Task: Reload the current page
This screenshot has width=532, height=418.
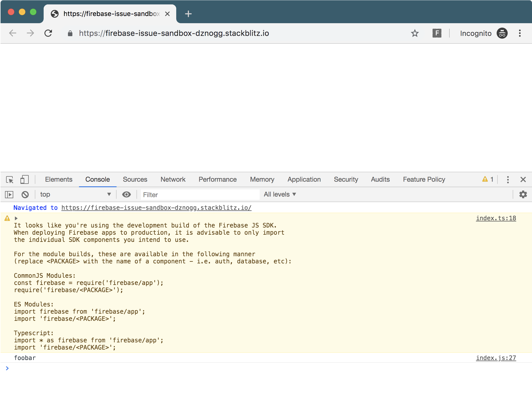Action: [x=48, y=33]
